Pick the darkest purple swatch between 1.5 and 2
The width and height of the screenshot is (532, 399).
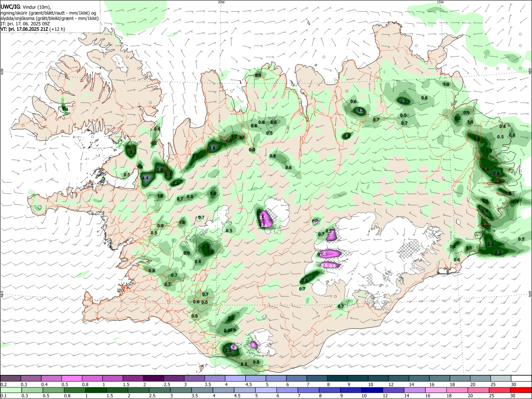(x=153, y=379)
